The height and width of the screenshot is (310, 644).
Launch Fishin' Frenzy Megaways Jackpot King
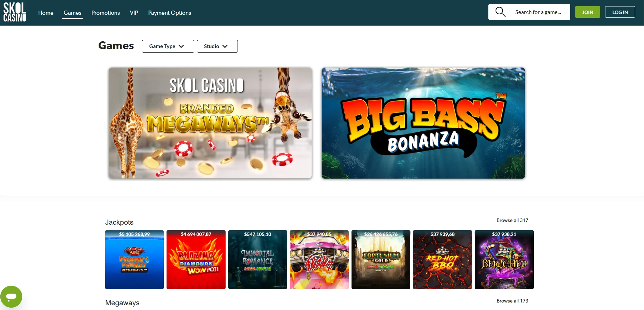point(134,259)
